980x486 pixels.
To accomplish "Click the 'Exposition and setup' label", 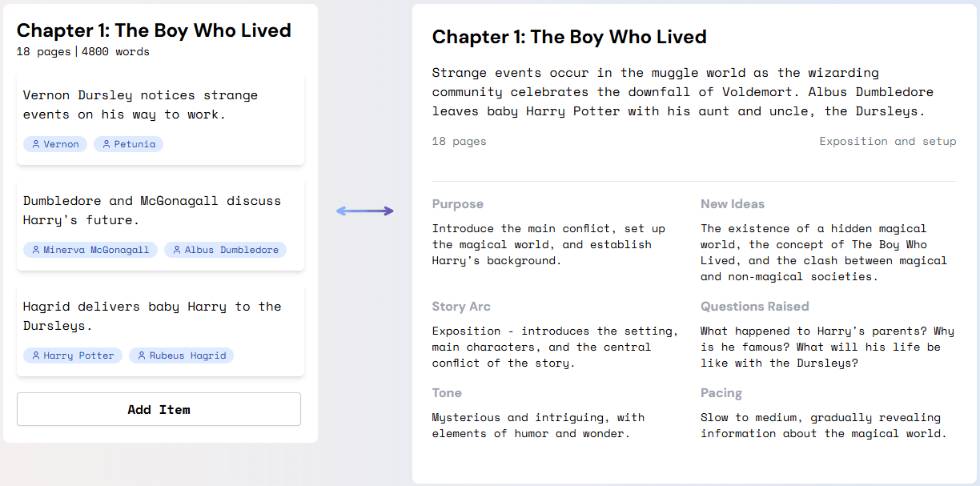I will [888, 141].
